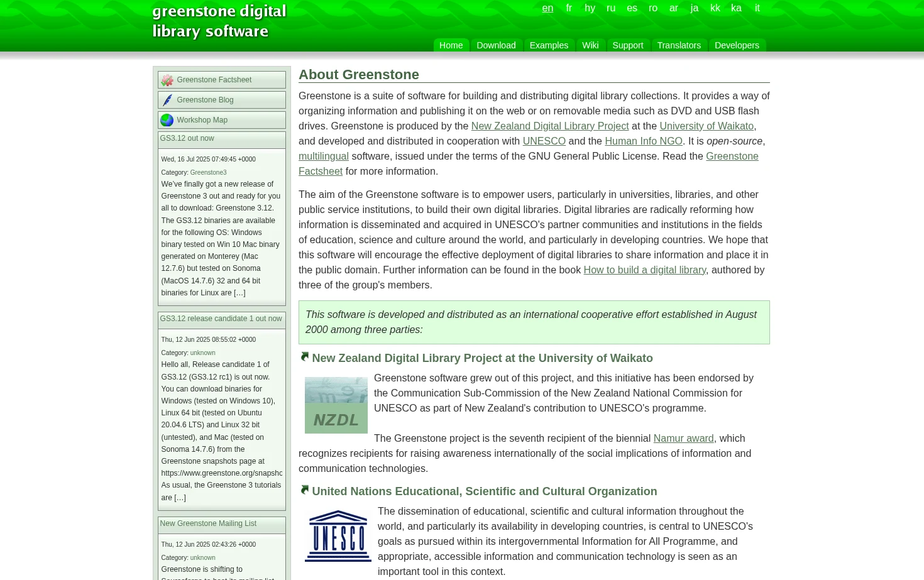Switch language to Armenian (hy)
Viewport: 924px width, 580px height.
click(590, 8)
